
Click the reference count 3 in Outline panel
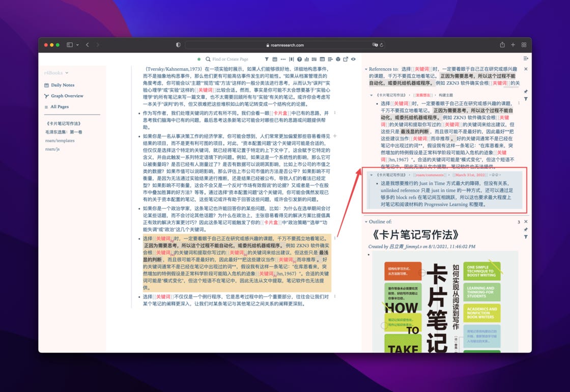click(519, 222)
